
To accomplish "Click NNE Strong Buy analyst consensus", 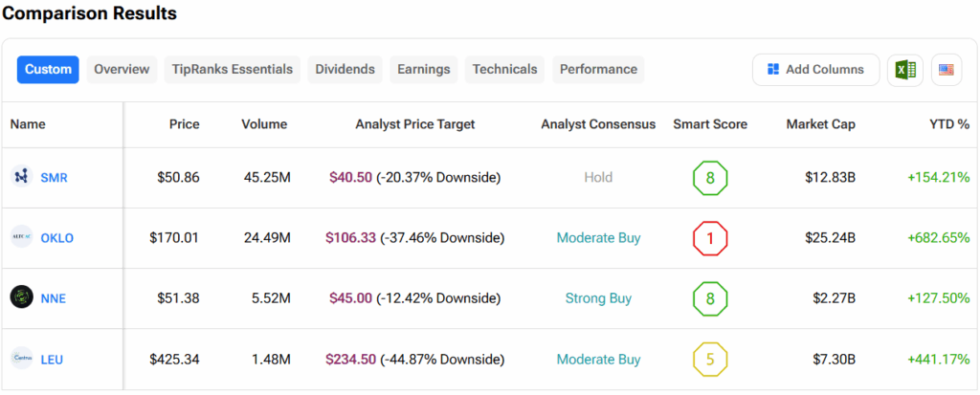I will (598, 298).
